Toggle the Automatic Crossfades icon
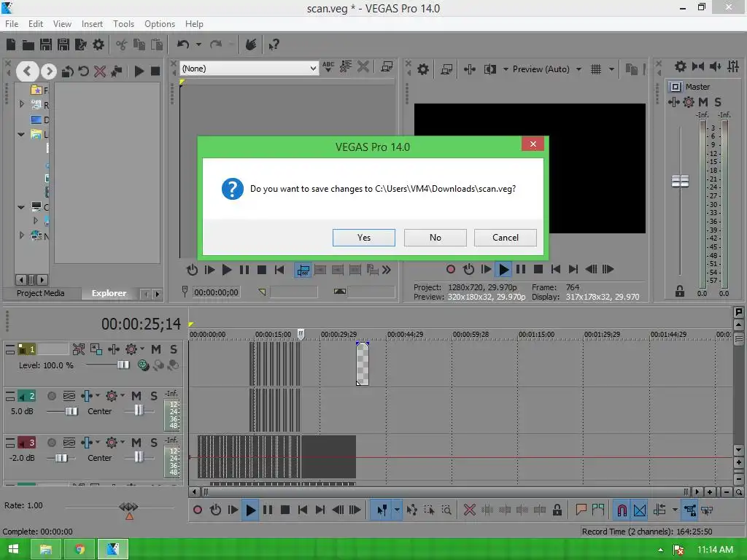The height and width of the screenshot is (560, 747). tap(639, 510)
